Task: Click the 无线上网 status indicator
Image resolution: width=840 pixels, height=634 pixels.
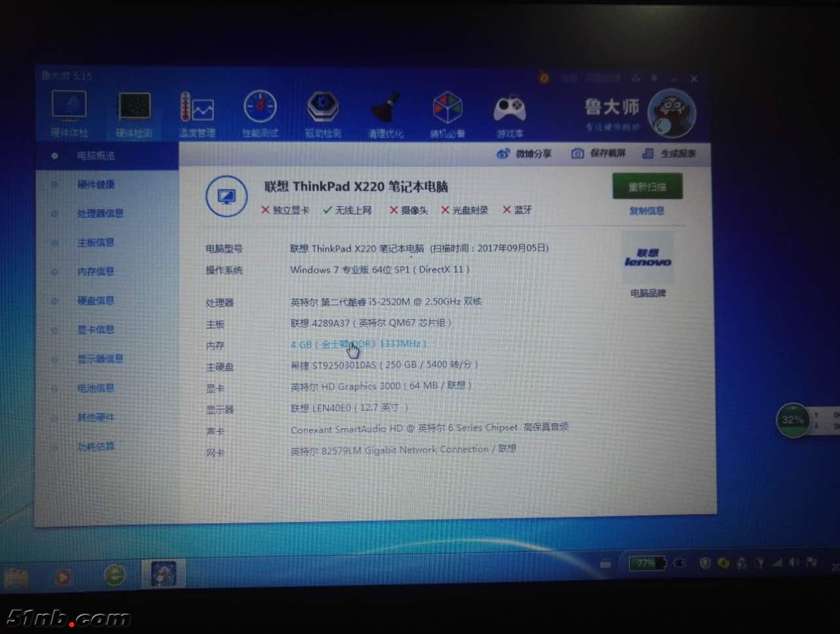Action: 347,210
